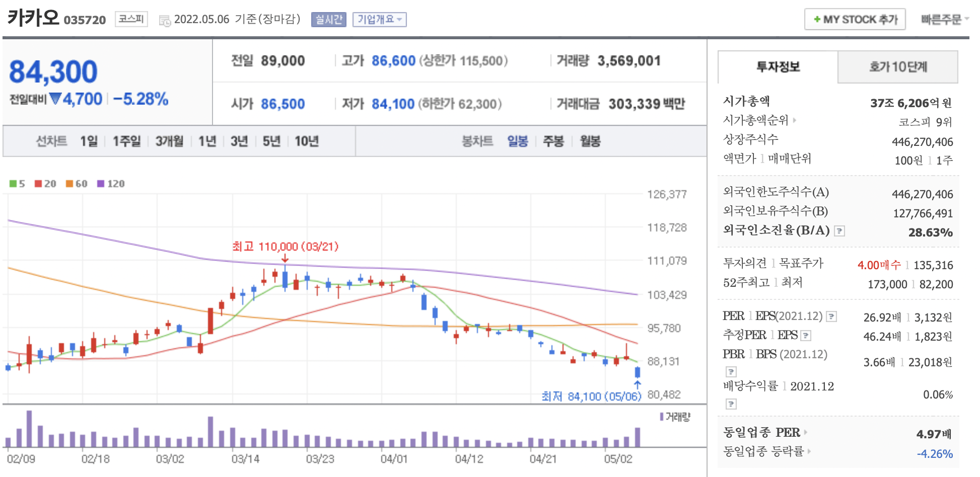
Task: Click the 52주 최고 173,000 value
Action: click(x=887, y=284)
